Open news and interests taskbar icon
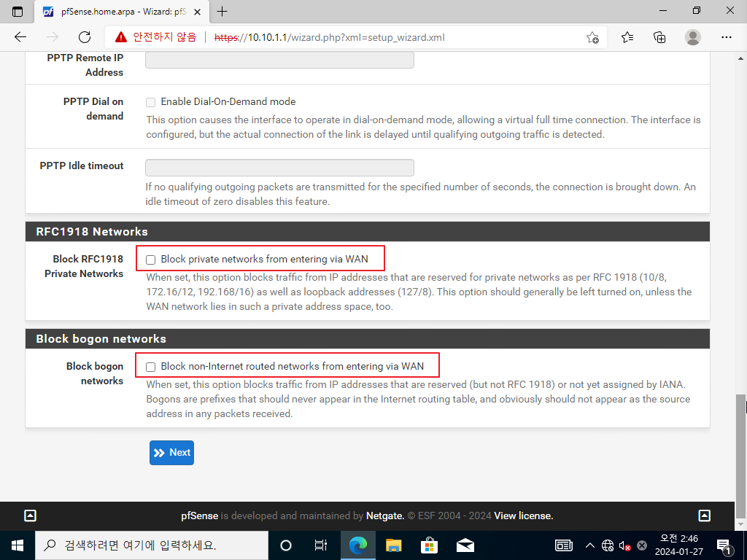The image size is (747, 560). coord(564,545)
